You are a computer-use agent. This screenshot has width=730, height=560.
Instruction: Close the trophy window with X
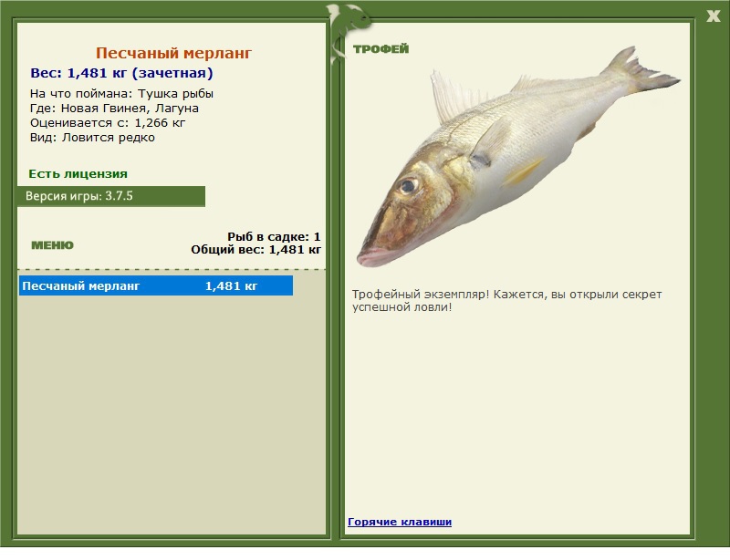(x=713, y=15)
